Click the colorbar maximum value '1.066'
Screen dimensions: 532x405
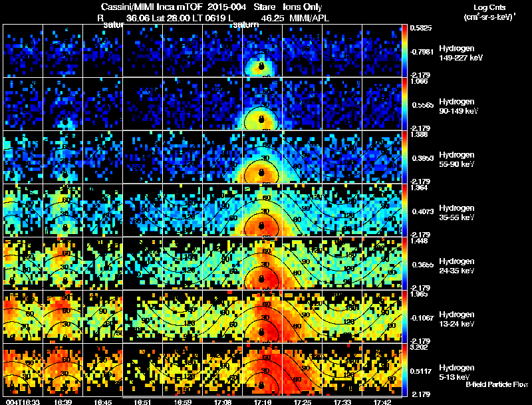[419, 81]
